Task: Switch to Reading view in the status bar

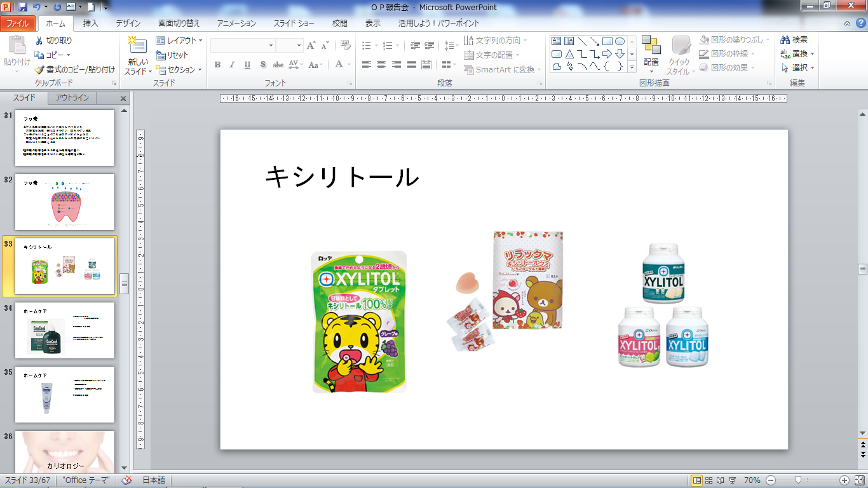Action: click(720, 480)
